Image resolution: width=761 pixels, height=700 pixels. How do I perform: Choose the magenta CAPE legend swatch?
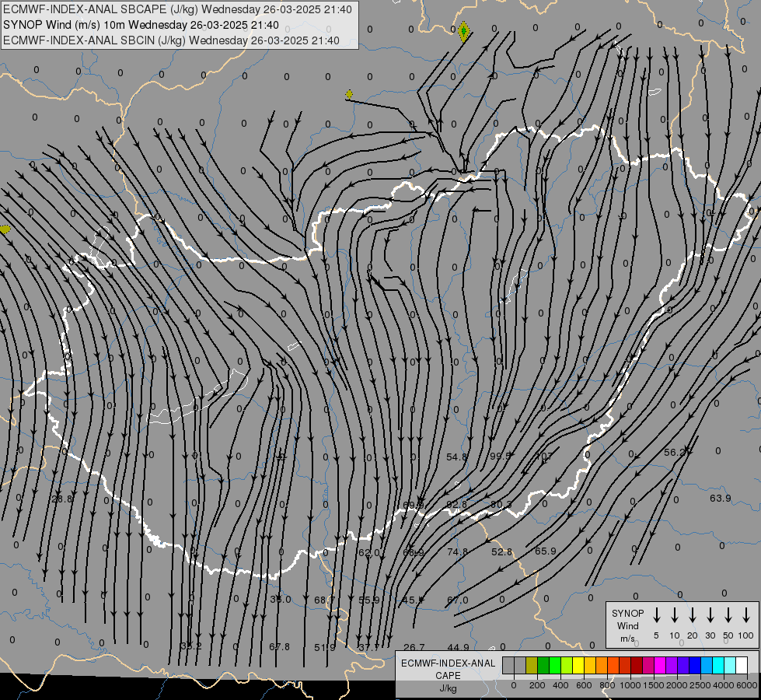click(x=660, y=665)
